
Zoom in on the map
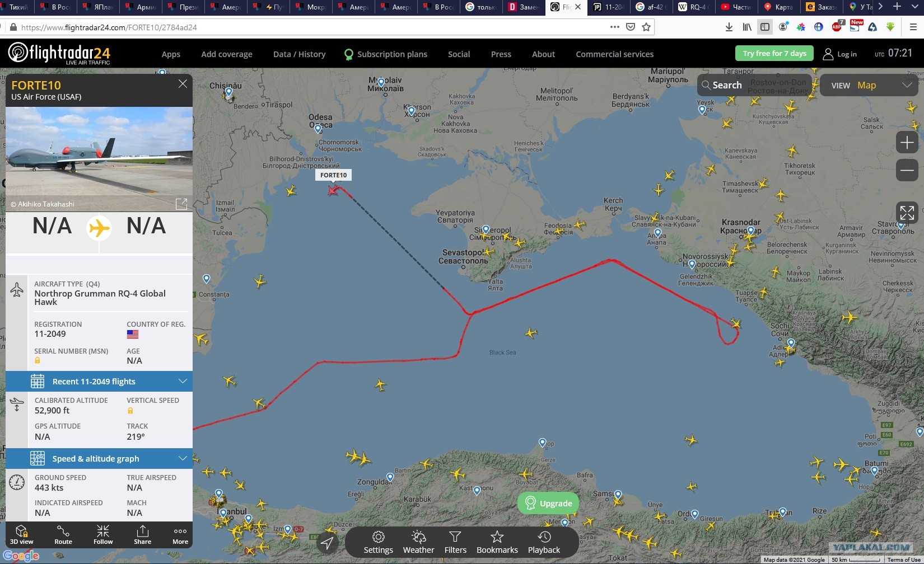pyautogui.click(x=907, y=142)
